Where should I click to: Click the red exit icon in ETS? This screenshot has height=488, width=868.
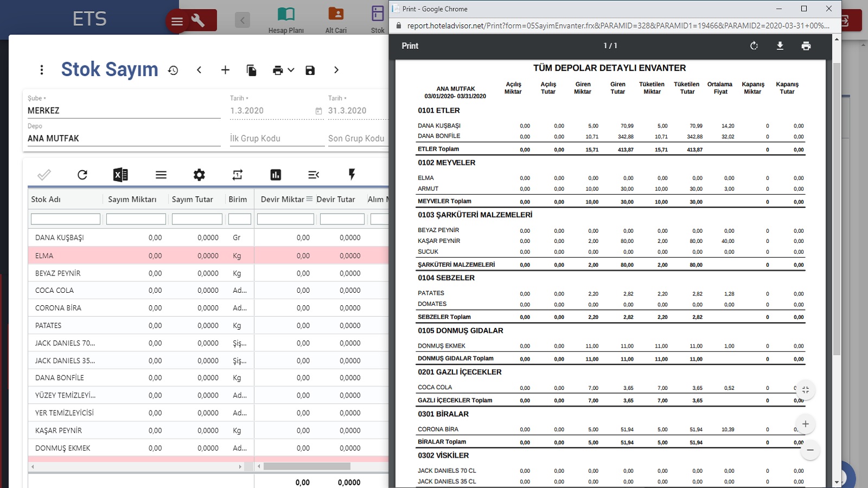(x=850, y=21)
